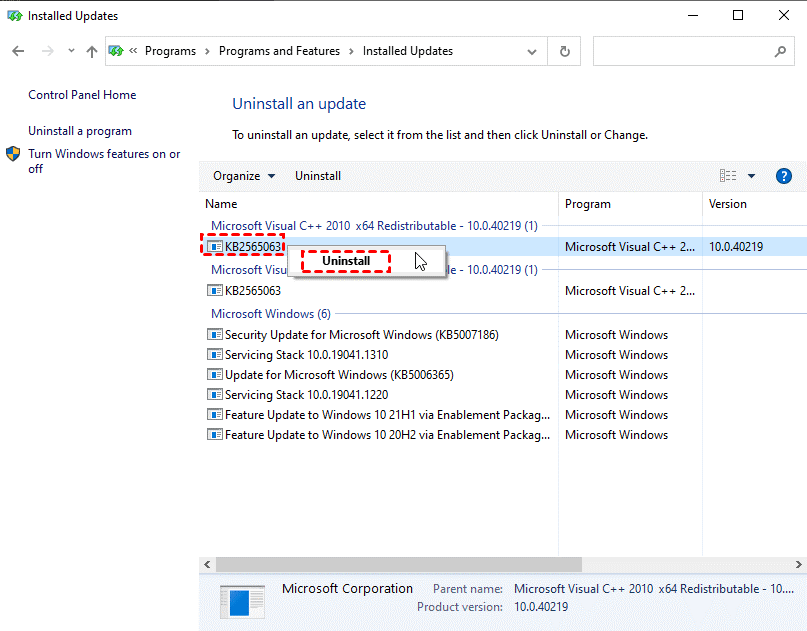Image resolution: width=807 pixels, height=631 pixels.
Task: Click the horizontal scrollbar thumb
Action: (399, 565)
